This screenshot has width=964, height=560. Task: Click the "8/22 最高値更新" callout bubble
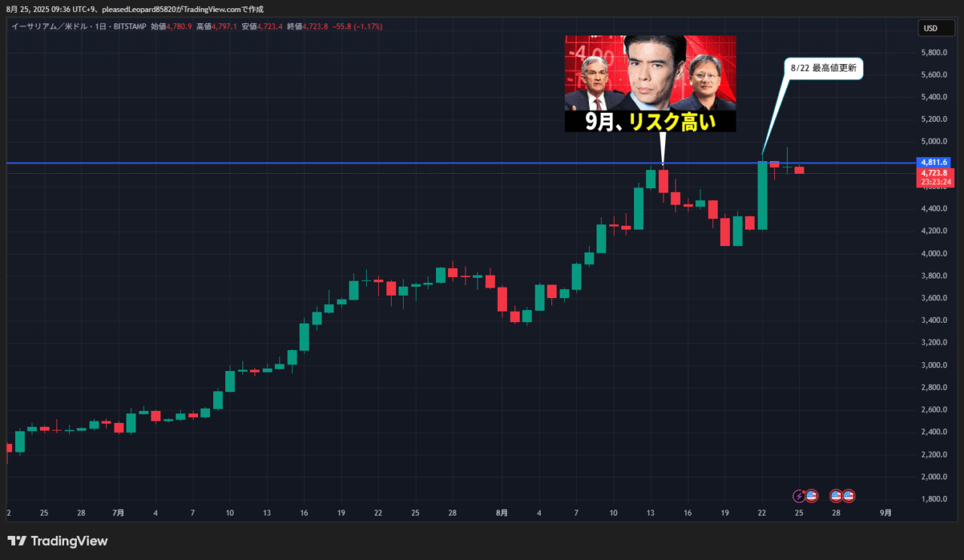coord(825,68)
